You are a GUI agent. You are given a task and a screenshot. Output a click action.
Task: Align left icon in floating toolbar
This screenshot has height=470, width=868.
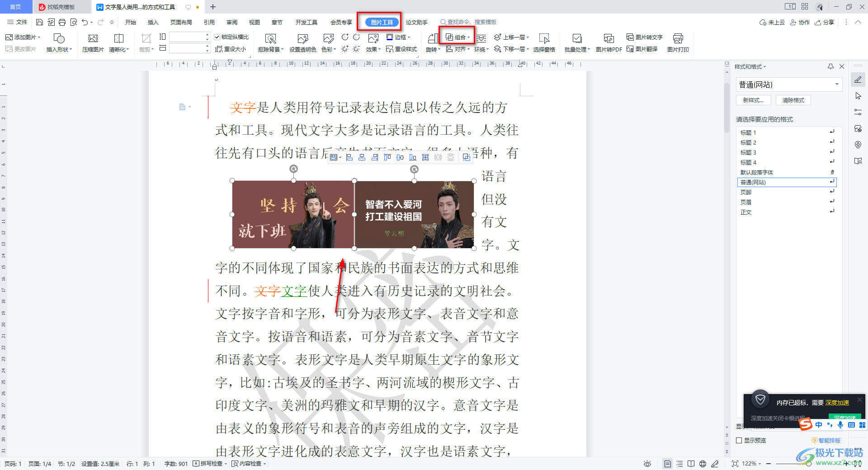(349, 157)
